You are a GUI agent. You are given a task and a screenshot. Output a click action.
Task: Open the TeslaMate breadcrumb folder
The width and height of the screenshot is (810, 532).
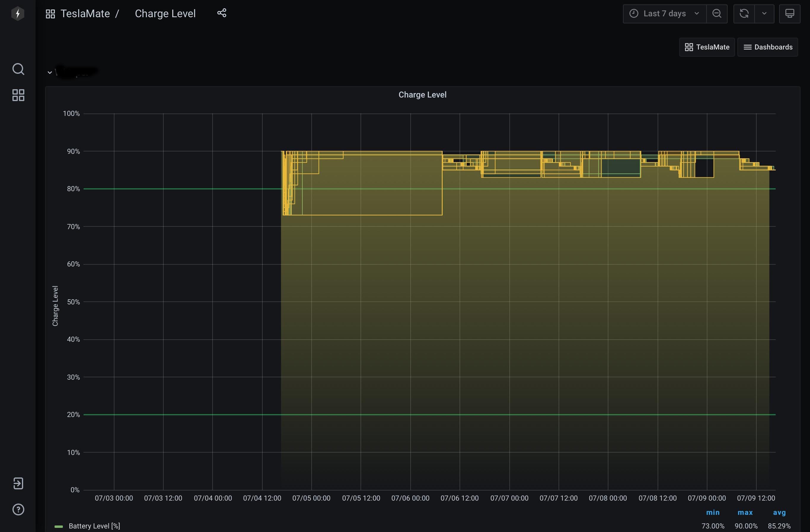click(x=85, y=14)
